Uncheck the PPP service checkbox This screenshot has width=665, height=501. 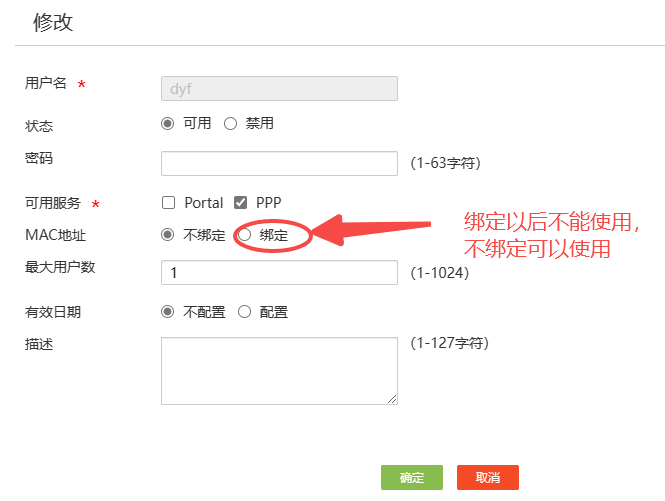click(240, 202)
